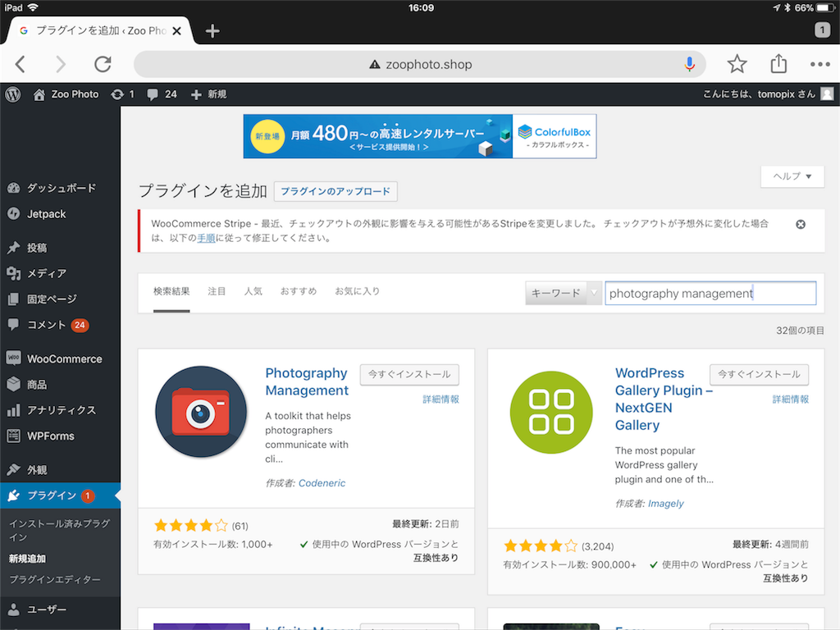Screen dimensions: 840x630
Task: Open コメント with 24 badge
Action: tap(60, 325)
